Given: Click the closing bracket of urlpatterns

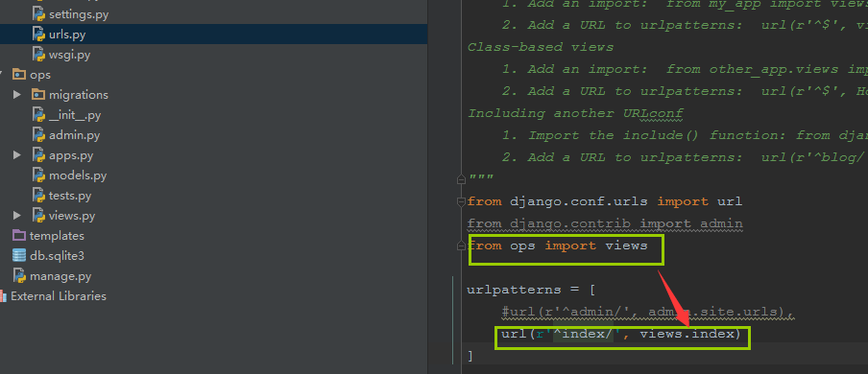Looking at the screenshot, I should [470, 357].
